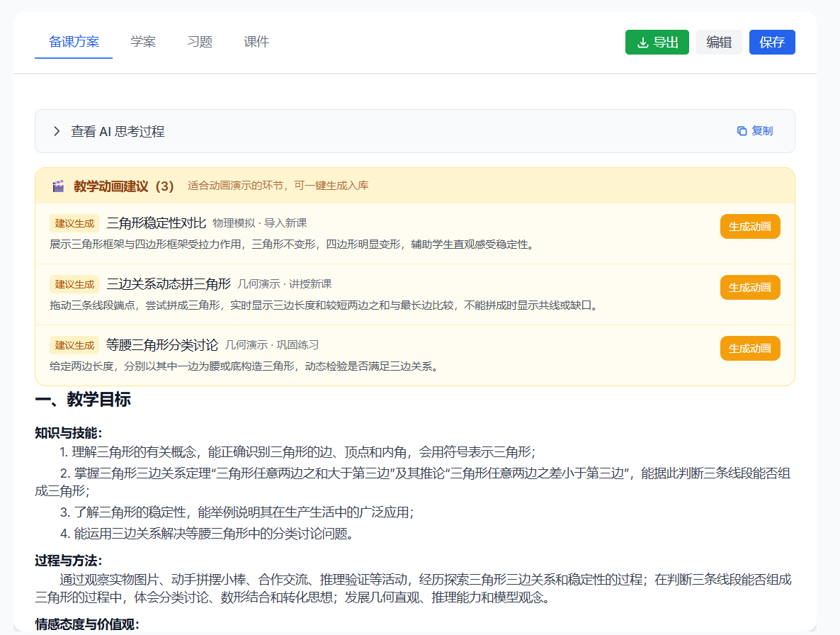Open the 课件 tab
The width and height of the screenshot is (840, 635).
click(x=256, y=42)
